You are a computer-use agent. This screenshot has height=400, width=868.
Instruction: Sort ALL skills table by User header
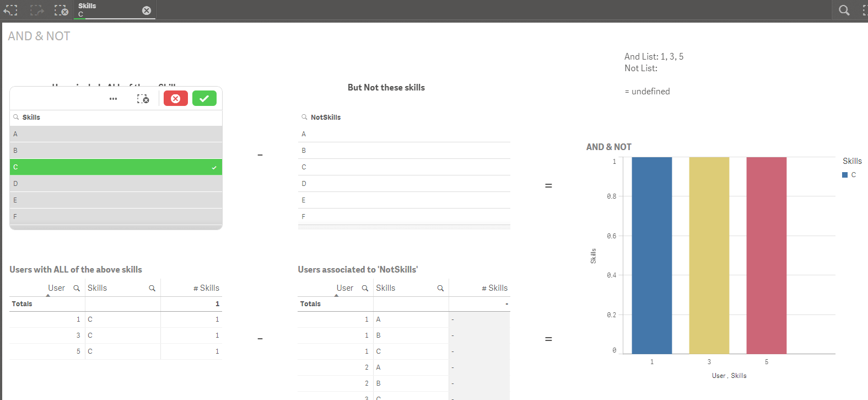tap(56, 288)
